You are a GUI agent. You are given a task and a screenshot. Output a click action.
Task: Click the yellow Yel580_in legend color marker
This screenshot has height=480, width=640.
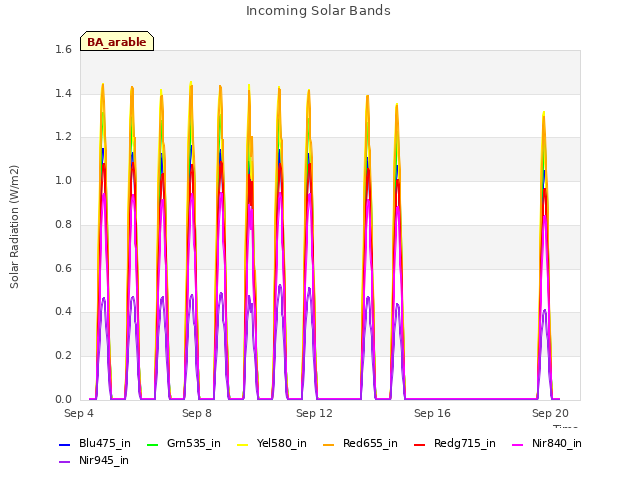[242, 444]
